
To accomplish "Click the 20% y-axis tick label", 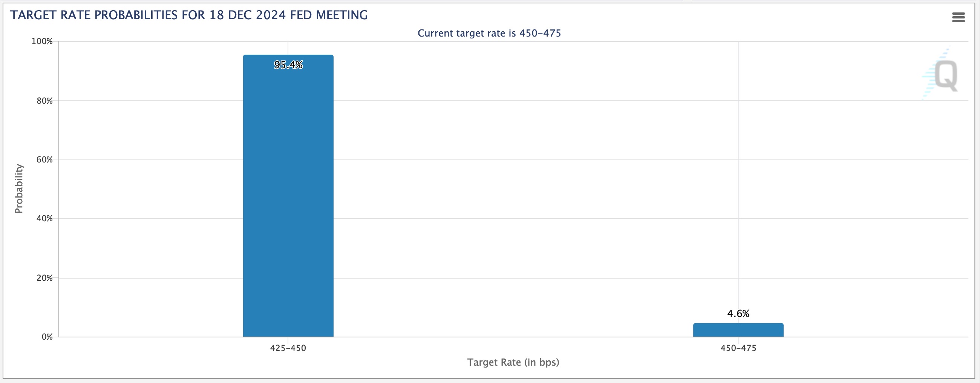I will pos(44,278).
